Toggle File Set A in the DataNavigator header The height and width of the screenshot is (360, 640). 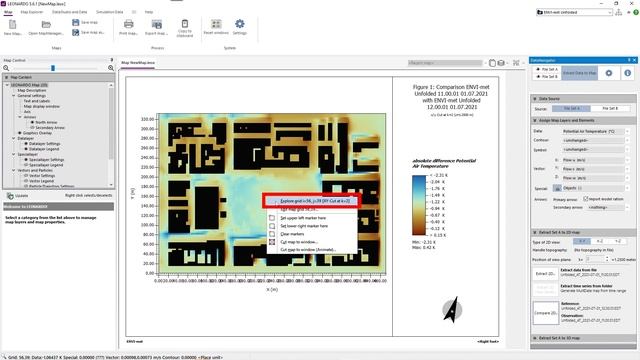click(547, 69)
